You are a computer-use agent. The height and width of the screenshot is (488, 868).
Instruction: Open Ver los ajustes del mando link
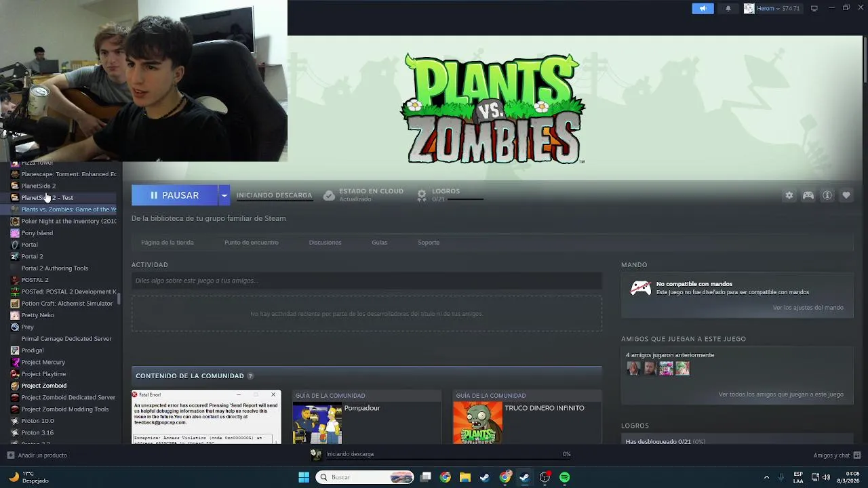[808, 308]
